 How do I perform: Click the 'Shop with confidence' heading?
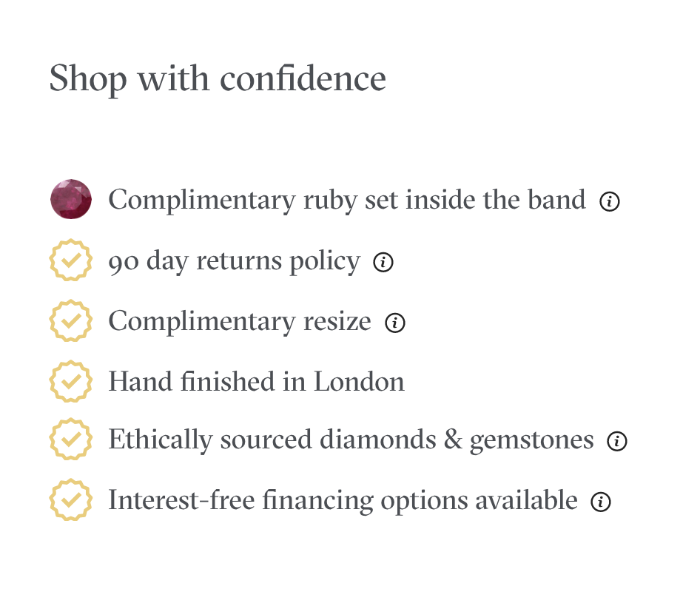coord(218,79)
